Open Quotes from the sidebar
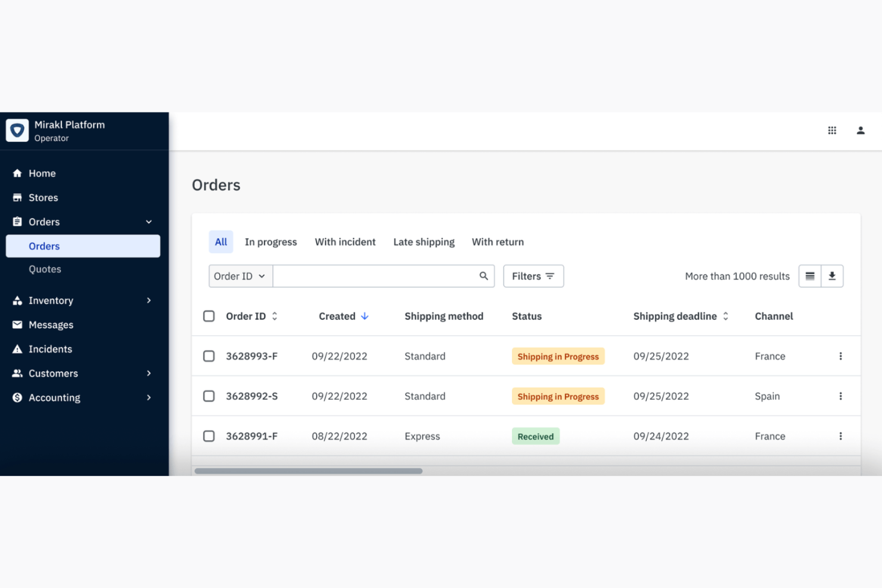The height and width of the screenshot is (588, 882). pos(45,269)
